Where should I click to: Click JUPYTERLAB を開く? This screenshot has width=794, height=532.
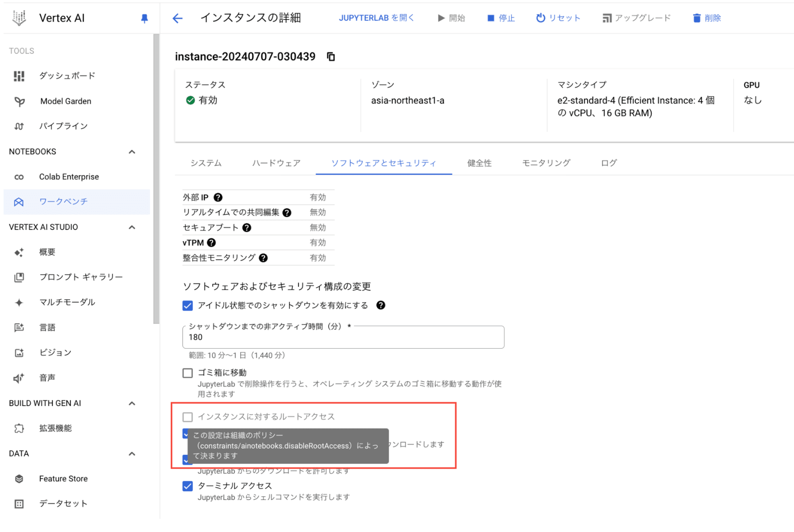(x=376, y=18)
